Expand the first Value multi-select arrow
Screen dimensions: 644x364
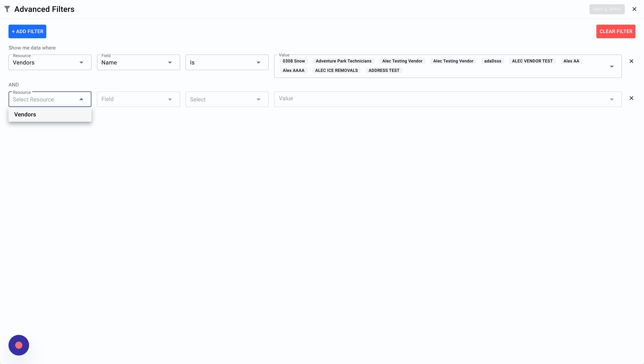[612, 66]
